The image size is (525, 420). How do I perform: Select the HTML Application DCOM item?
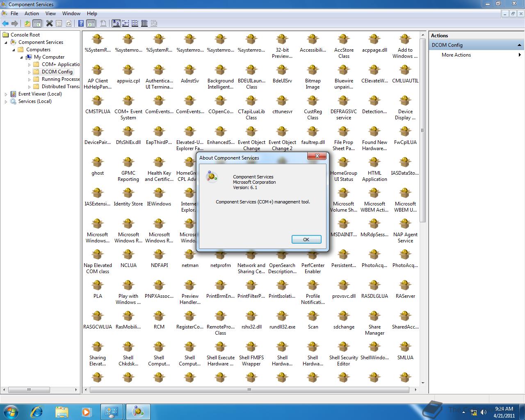[x=374, y=169]
